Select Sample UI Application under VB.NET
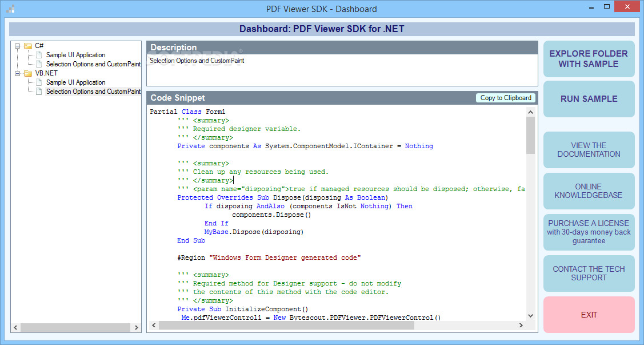Screen dimensions: 644x345 click(75, 82)
